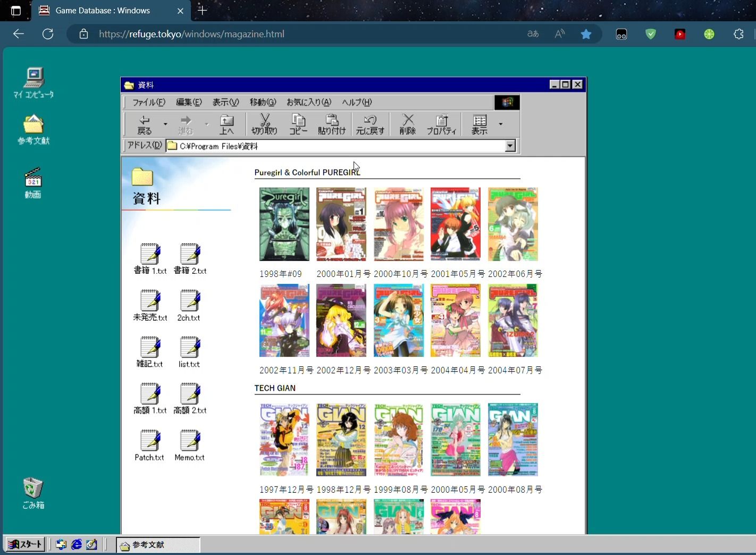Expand the 表示 views dropdown arrow

pyautogui.click(x=500, y=124)
